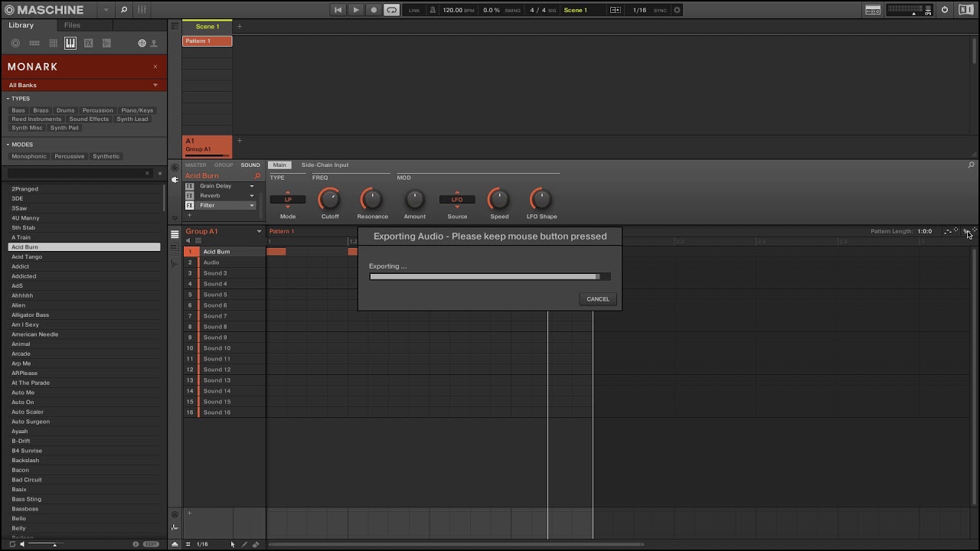Screen dimensions: 980x551
Task: Switch to the Library tab
Action: coord(21,25)
